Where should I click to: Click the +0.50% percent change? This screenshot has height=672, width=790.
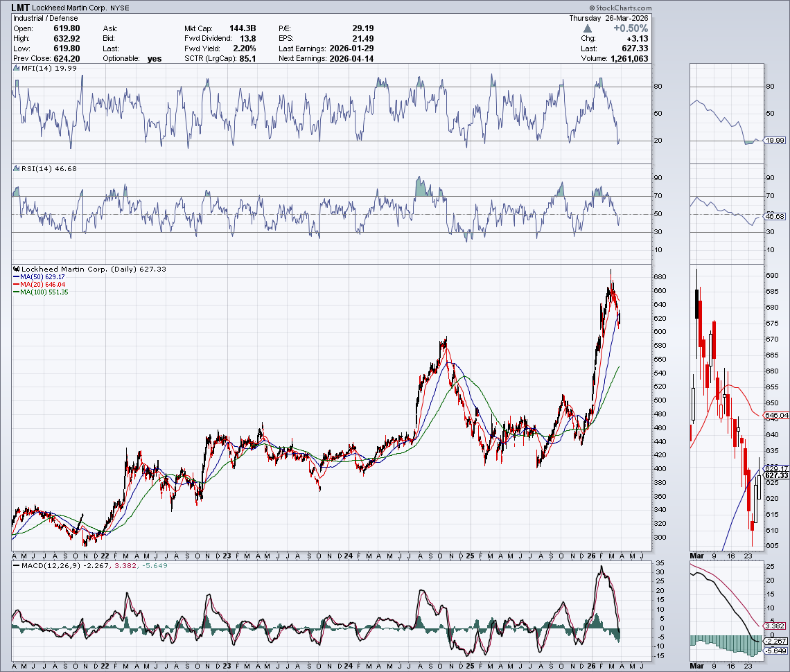click(x=631, y=28)
